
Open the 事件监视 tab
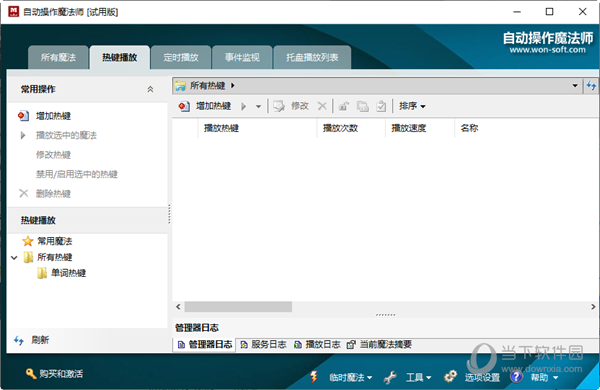pos(242,57)
